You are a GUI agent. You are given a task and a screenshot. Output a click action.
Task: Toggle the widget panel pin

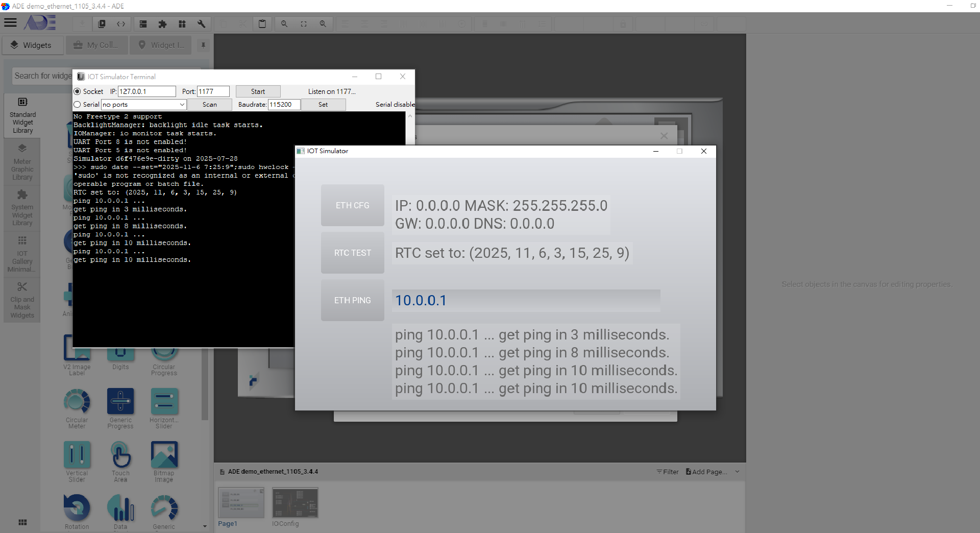pos(203,45)
